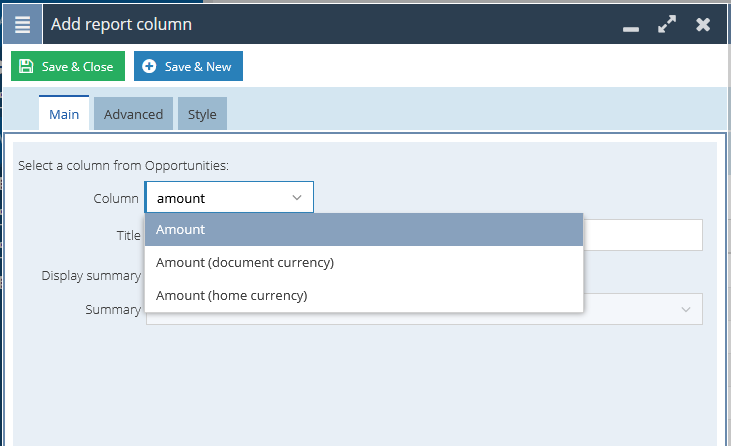Click the Save & Close button label
The height and width of the screenshot is (446, 731).
77,67
